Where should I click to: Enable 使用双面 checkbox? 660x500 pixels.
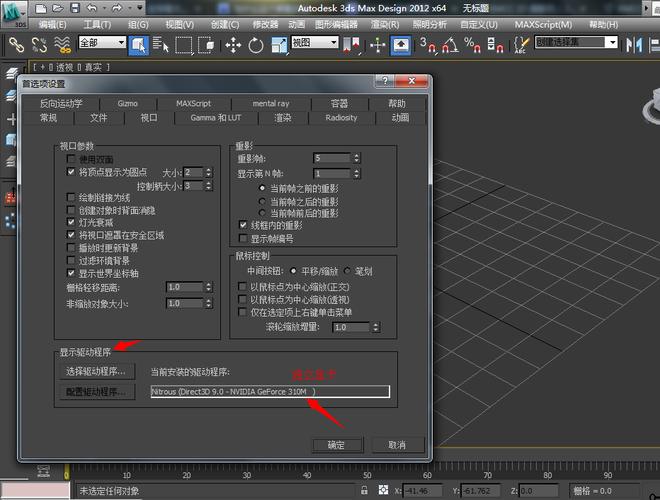71,159
